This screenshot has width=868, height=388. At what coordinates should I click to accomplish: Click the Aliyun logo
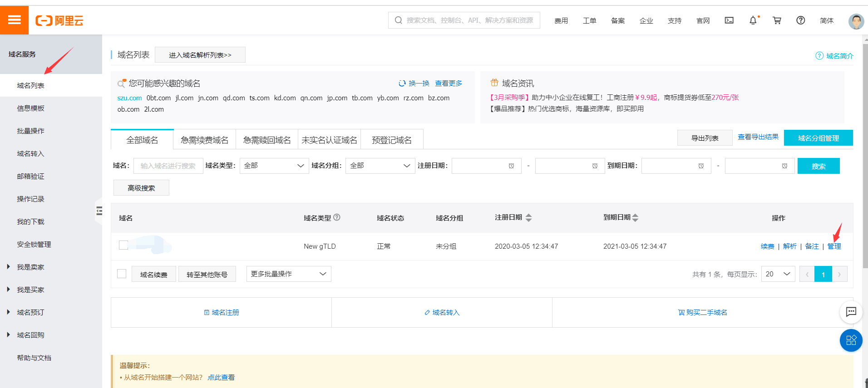pyautogui.click(x=59, y=20)
